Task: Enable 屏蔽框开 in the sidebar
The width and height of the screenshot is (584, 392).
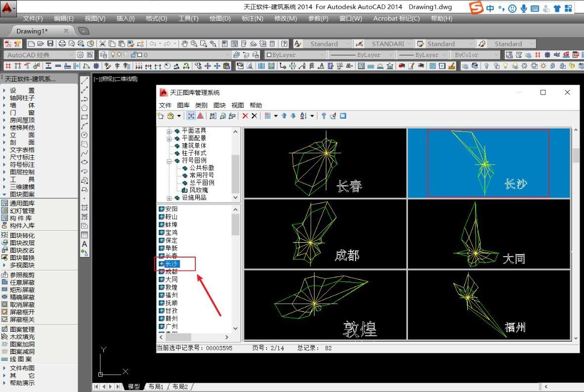Action: [22, 312]
